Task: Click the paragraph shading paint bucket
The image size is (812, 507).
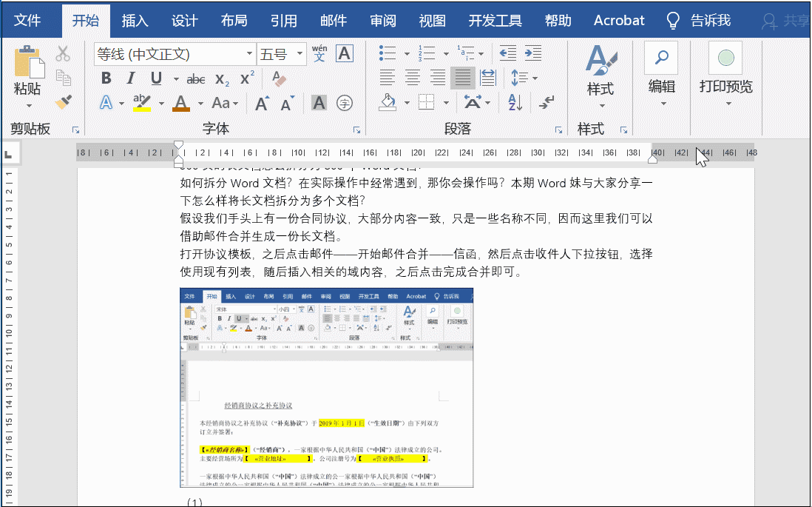Action: (388, 103)
